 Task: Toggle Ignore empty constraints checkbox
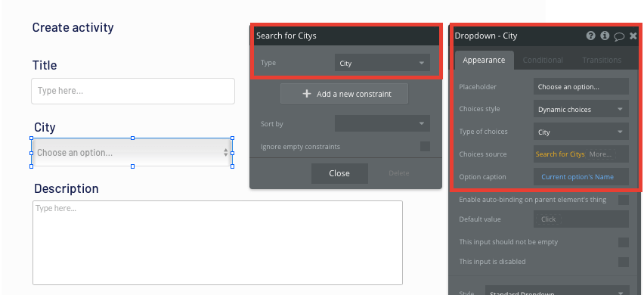[425, 146]
